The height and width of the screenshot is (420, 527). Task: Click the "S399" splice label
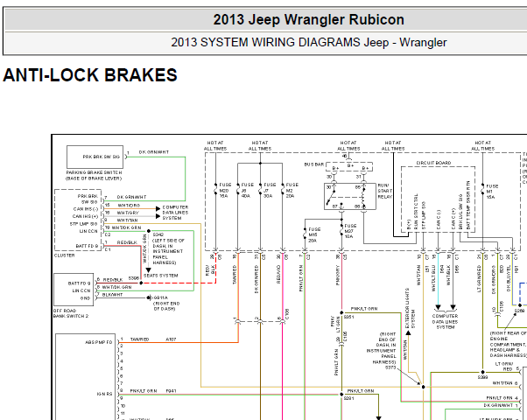click(x=483, y=377)
